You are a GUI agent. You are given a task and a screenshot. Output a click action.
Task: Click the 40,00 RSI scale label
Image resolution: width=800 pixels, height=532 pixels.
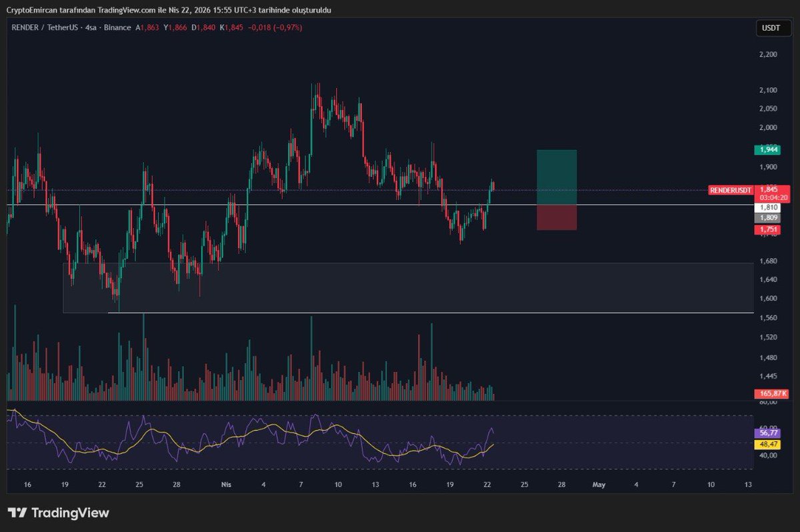(x=767, y=455)
